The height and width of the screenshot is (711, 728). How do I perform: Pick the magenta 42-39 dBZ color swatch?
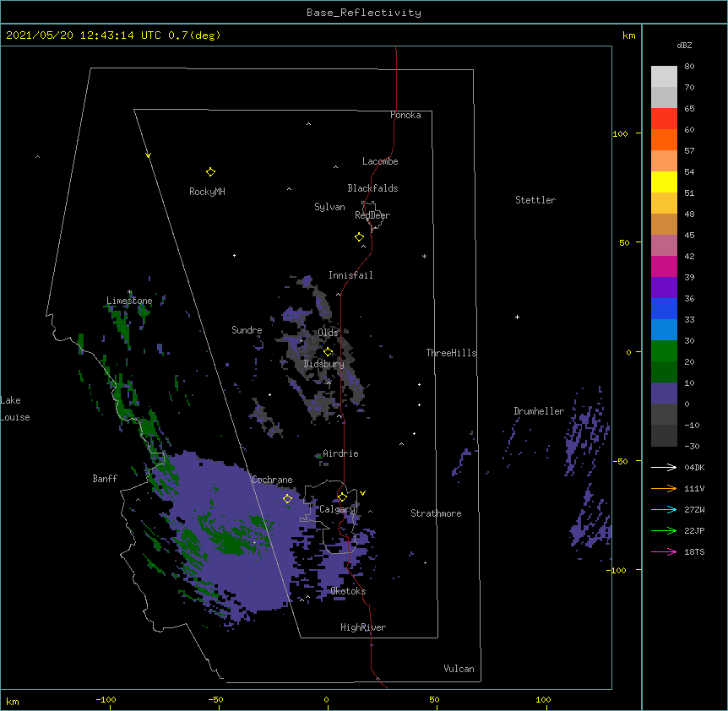tap(664, 266)
